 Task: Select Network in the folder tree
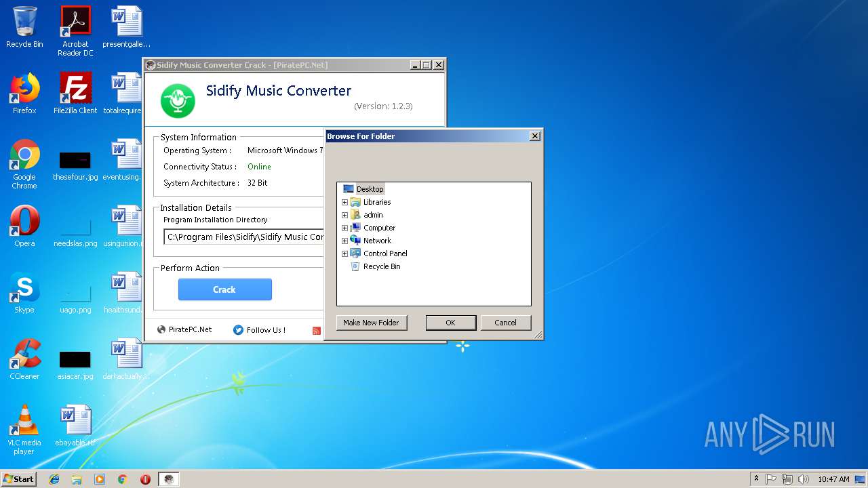pos(377,241)
